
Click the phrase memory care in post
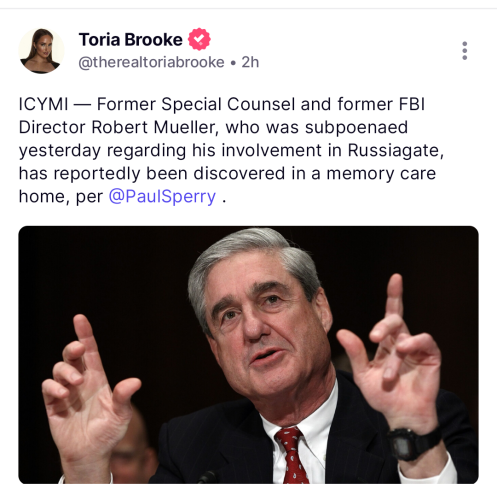381,173
